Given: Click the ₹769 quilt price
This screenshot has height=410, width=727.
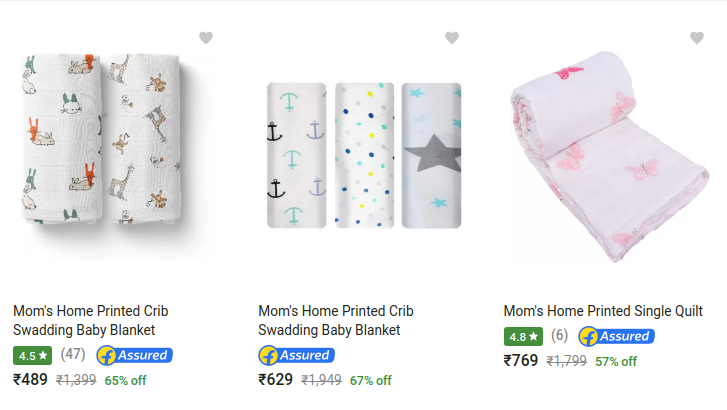Looking at the screenshot, I should 521,361.
